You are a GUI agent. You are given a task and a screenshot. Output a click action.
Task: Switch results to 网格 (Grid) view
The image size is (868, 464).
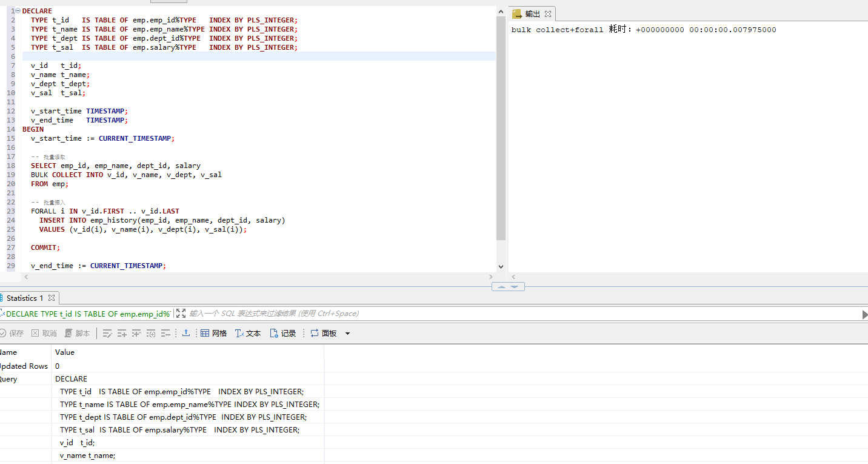(213, 334)
